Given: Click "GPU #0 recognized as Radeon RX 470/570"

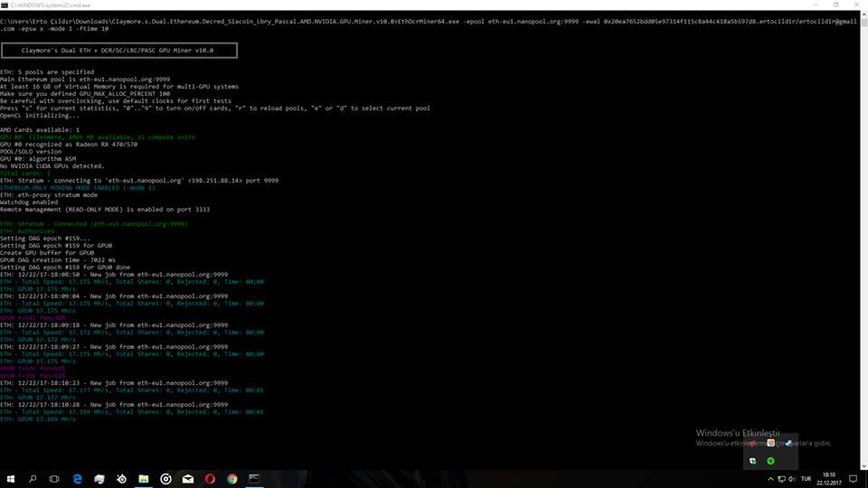Looking at the screenshot, I should pos(69,145).
